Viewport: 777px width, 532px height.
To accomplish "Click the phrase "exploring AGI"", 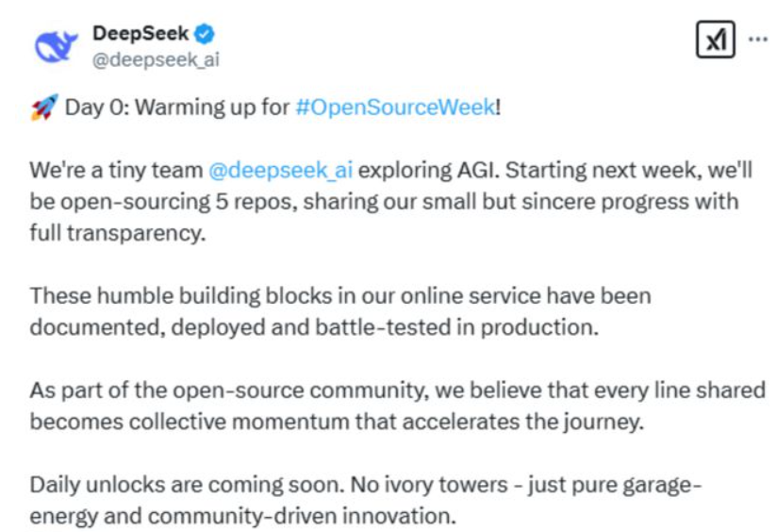I will [x=425, y=170].
